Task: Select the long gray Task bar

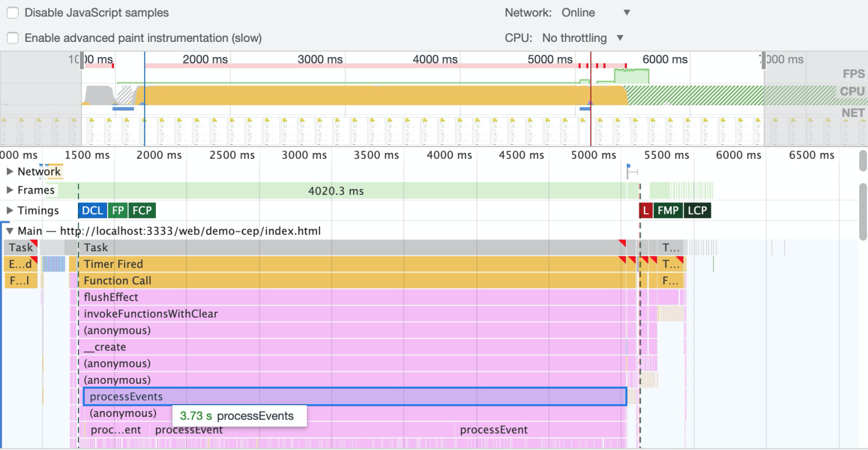Action: 353,247
